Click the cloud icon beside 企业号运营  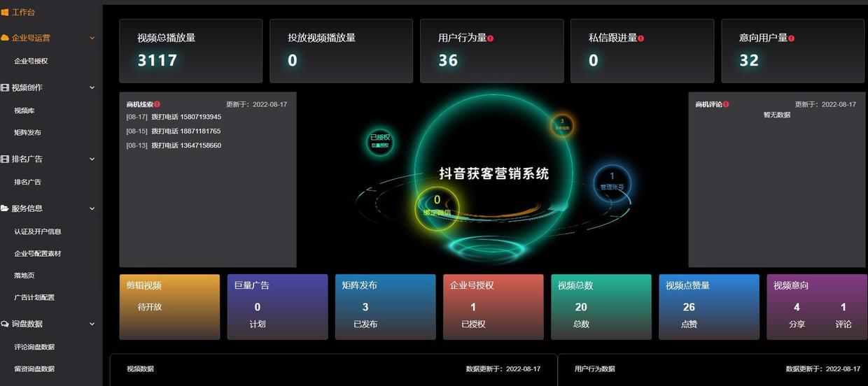(5, 38)
